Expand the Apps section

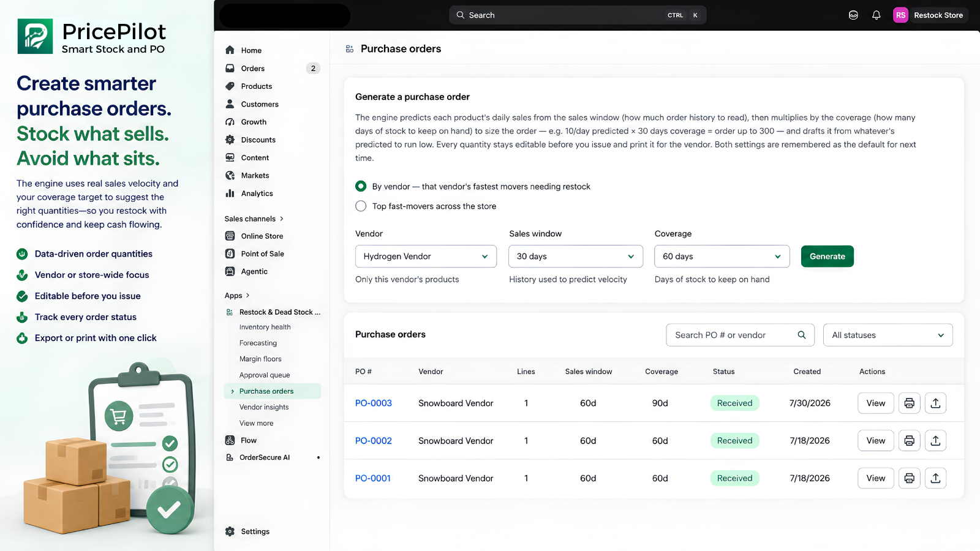pos(237,296)
